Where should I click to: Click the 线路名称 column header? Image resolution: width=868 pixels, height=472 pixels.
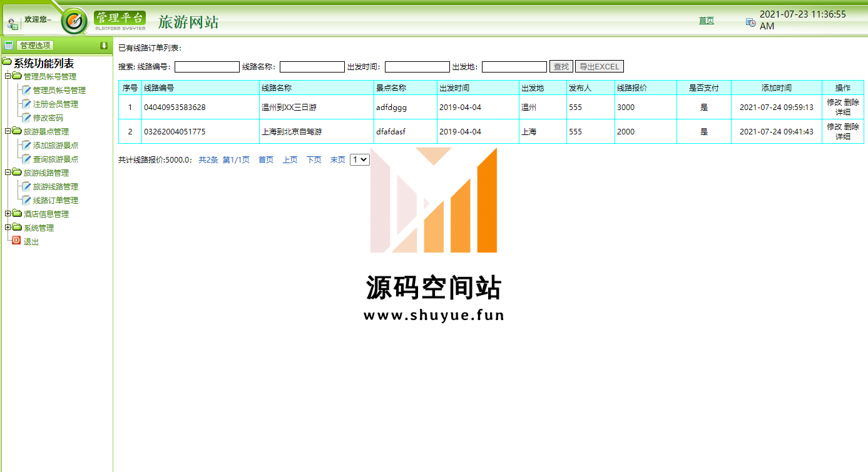316,88
